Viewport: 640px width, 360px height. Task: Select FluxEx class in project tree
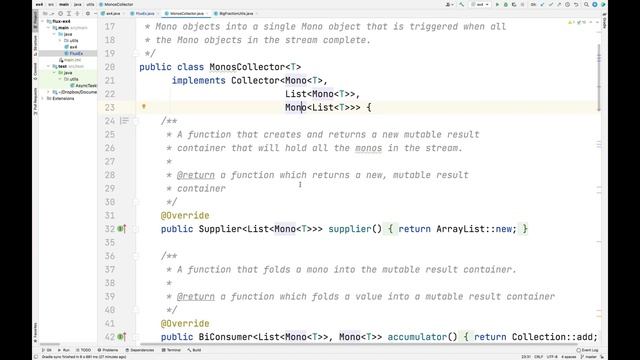coord(74,53)
